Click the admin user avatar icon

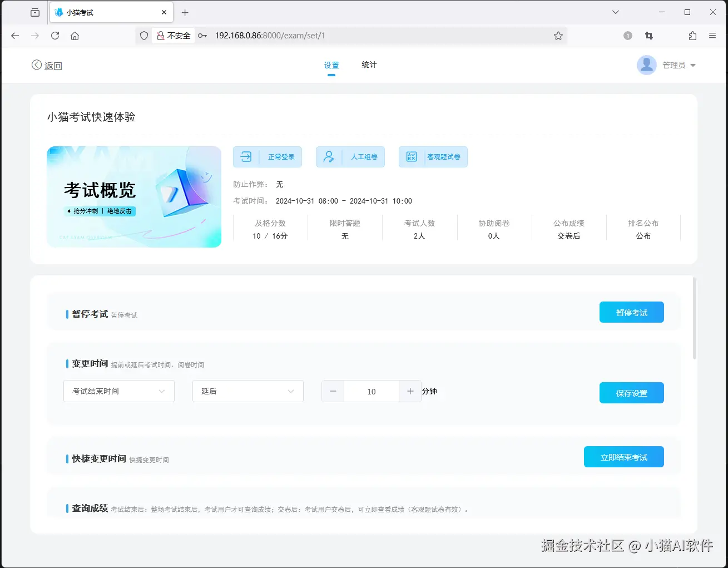[x=646, y=65]
